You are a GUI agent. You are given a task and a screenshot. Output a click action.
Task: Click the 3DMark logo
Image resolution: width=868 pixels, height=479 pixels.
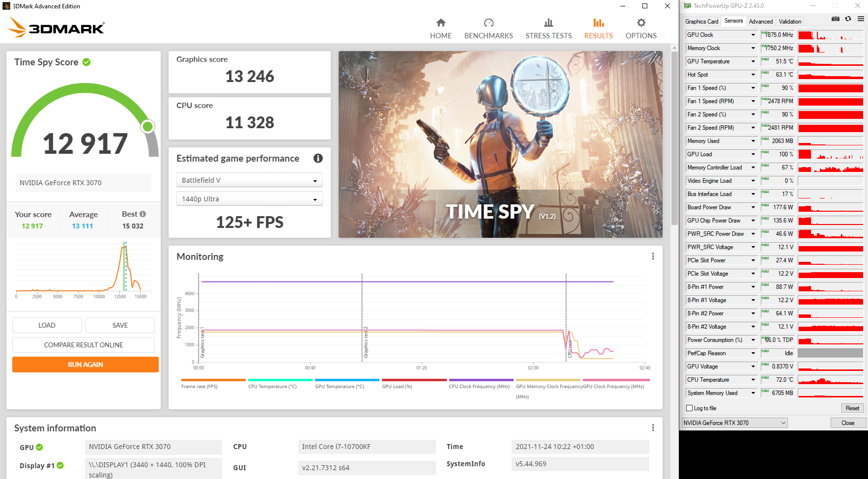click(56, 28)
